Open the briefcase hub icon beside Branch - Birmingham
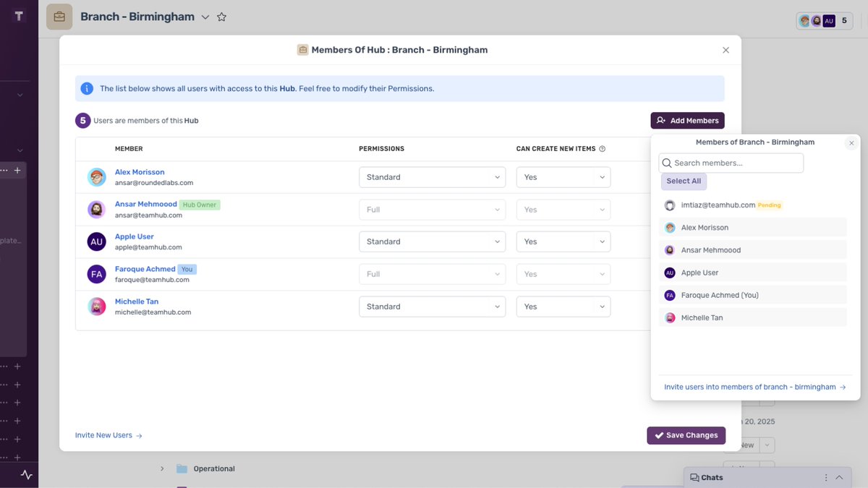Viewport: 868px width, 488px height. [59, 17]
